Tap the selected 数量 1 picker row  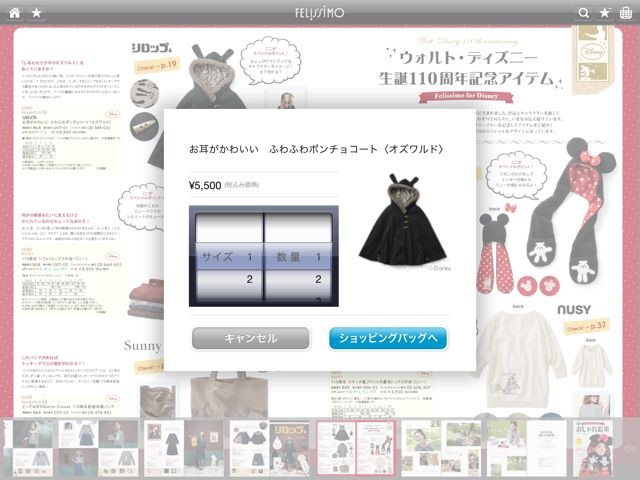[298, 257]
